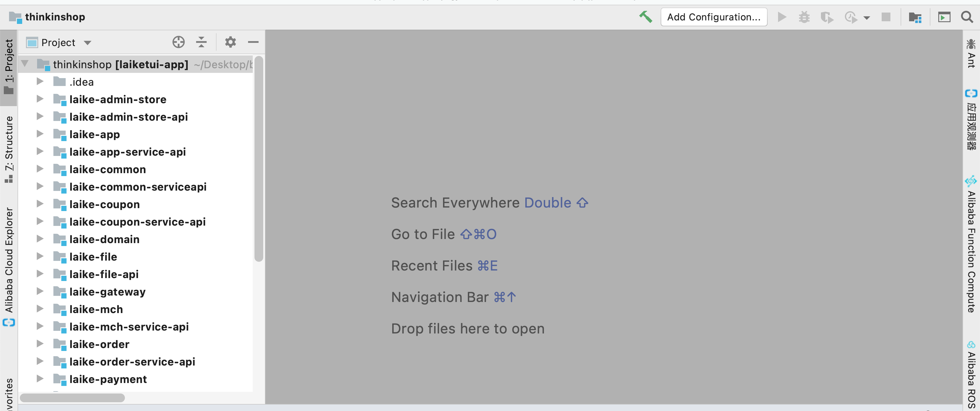Viewport: 980px width, 411px height.
Task: Click the Project view window icon
Action: point(32,43)
